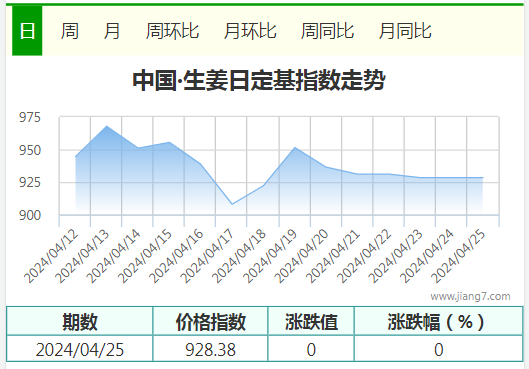
Task: Select the 周同比 tab
Action: pyautogui.click(x=327, y=31)
